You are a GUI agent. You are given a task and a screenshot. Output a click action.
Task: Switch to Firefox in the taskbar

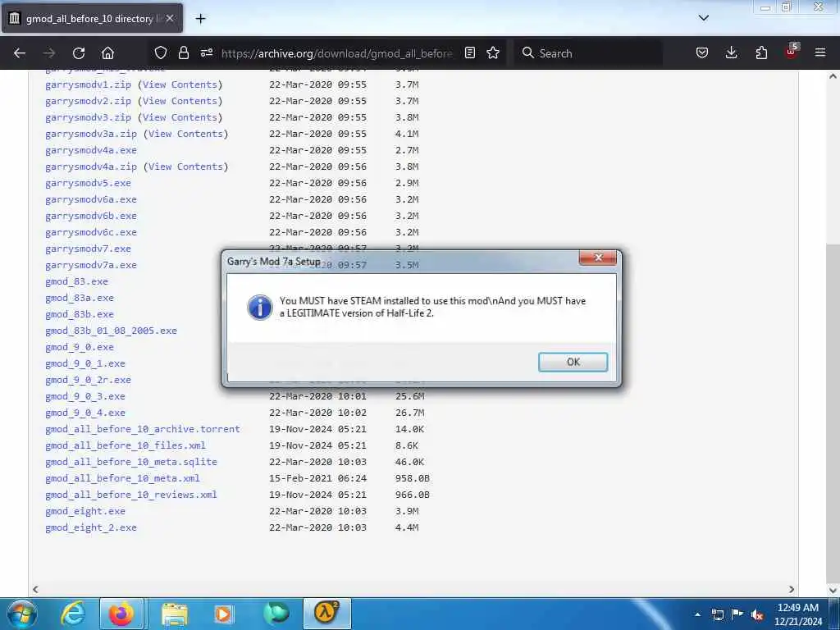(x=121, y=614)
